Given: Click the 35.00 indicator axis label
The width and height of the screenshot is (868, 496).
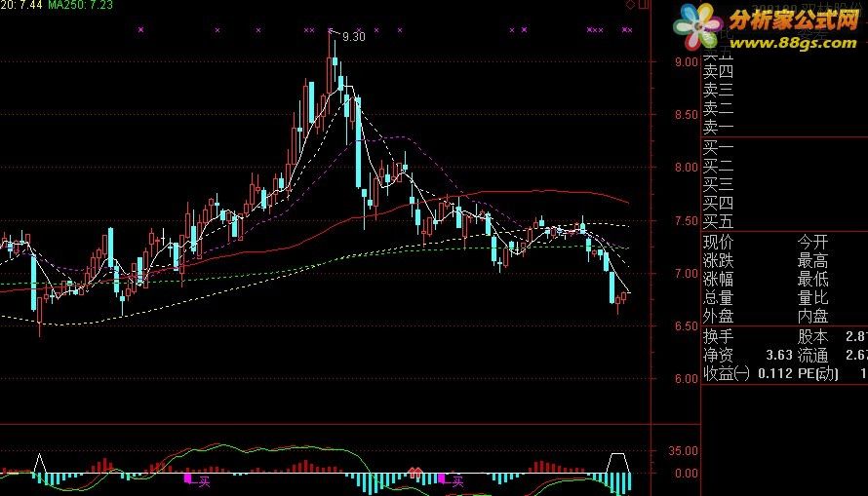Looking at the screenshot, I should (683, 450).
